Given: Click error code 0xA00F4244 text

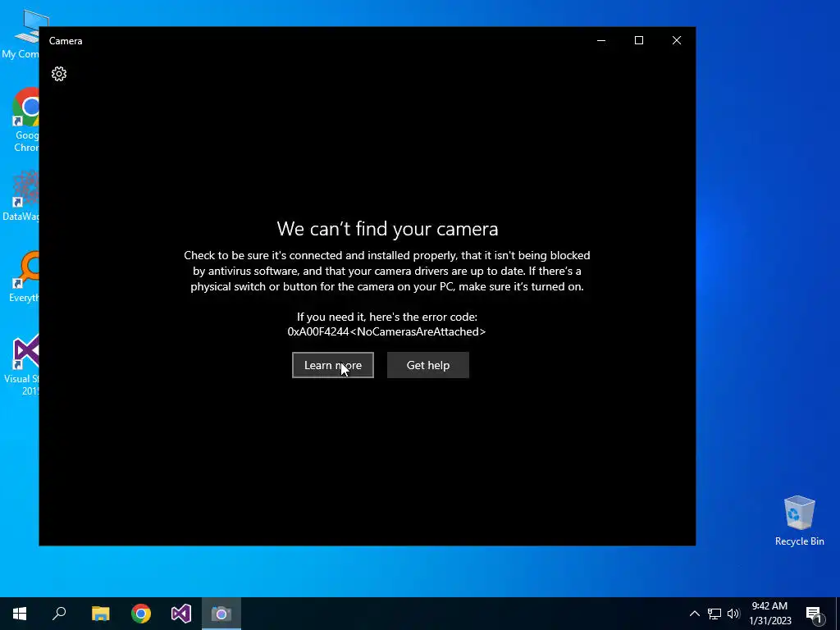Looking at the screenshot, I should coord(386,331).
